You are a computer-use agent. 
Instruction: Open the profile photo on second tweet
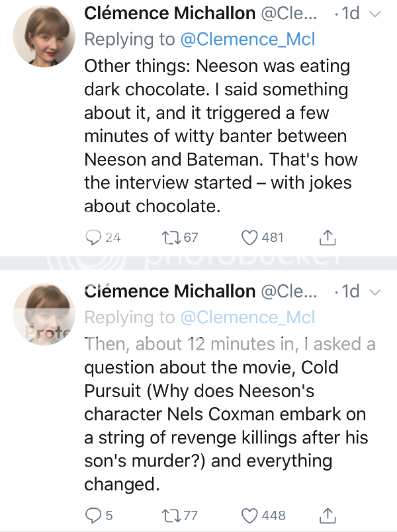pyautogui.click(x=44, y=315)
